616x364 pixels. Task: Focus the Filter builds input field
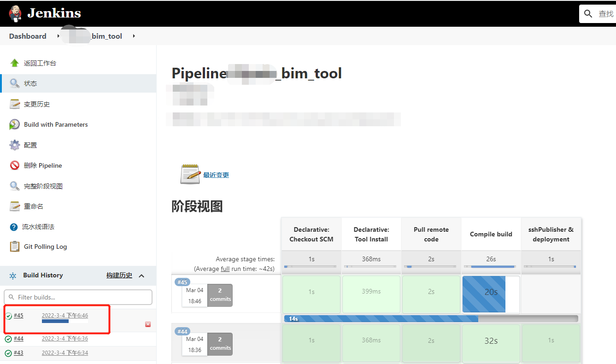78,297
